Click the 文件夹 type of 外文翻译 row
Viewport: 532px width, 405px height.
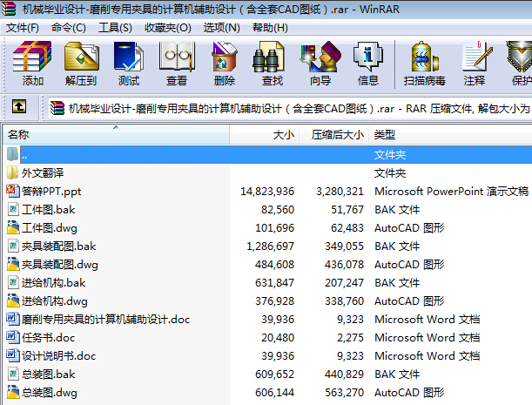pos(390,173)
